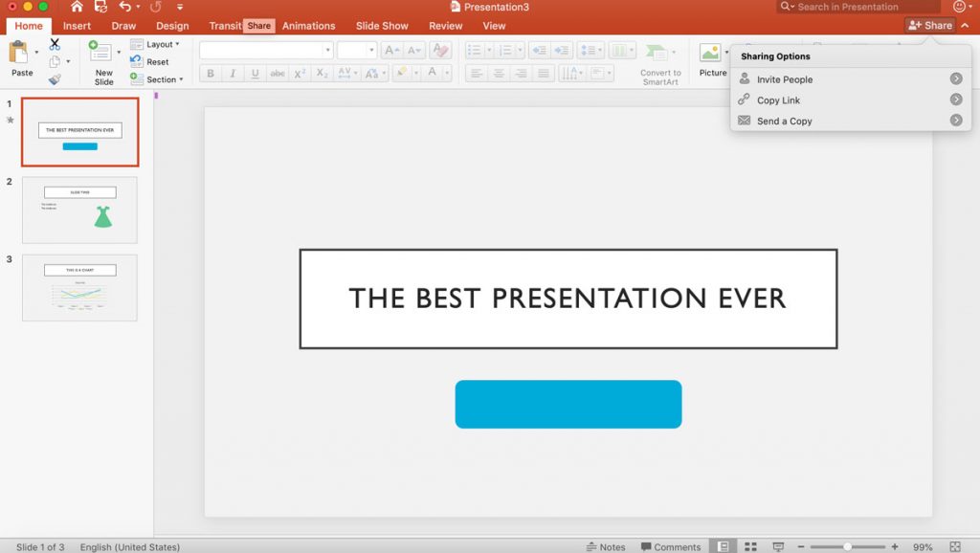Insert a Picture
The height and width of the screenshot is (553, 980).
click(712, 60)
